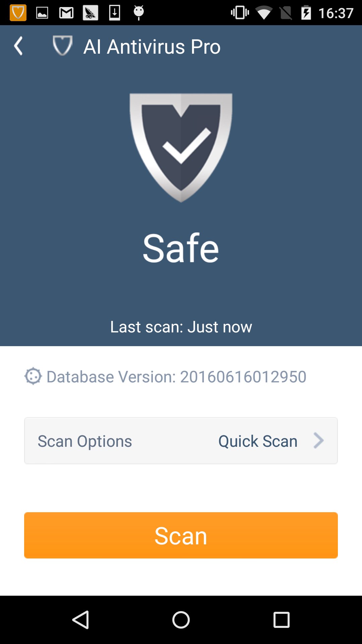Start scanning with the orange Scan button
Screen dimensions: 362x644
point(181,535)
